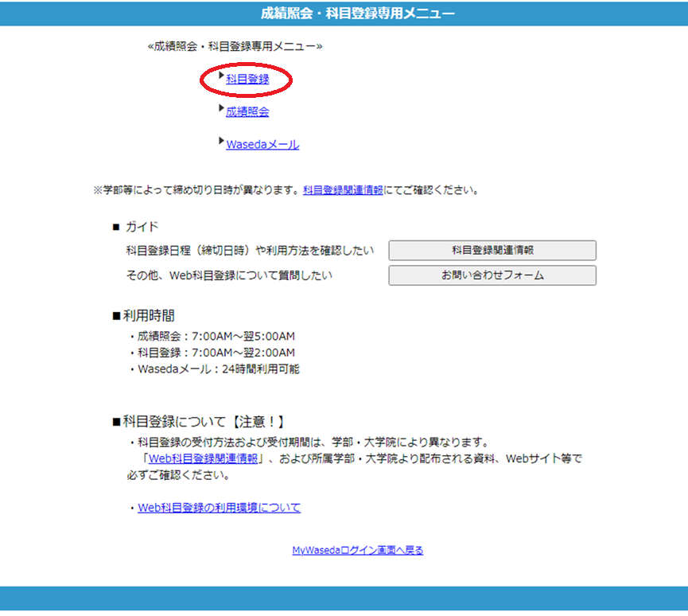Click the square bullet next to ガイド
This screenshot has width=688, height=616.
(x=115, y=228)
